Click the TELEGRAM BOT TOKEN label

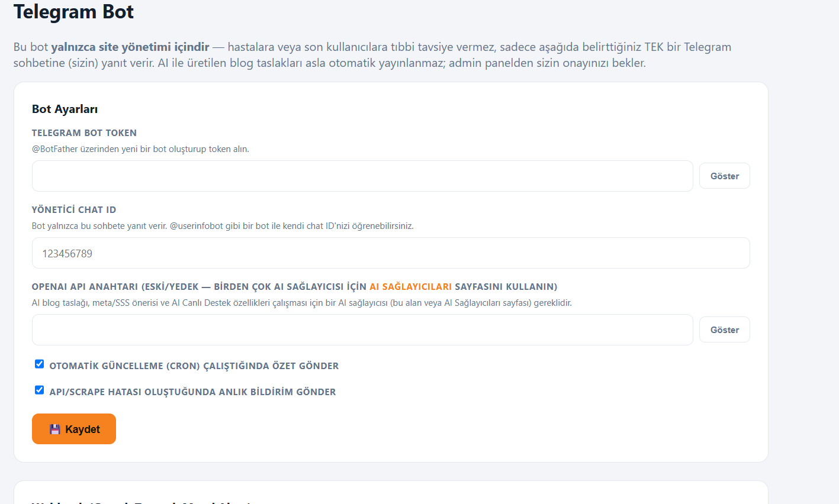click(x=84, y=133)
